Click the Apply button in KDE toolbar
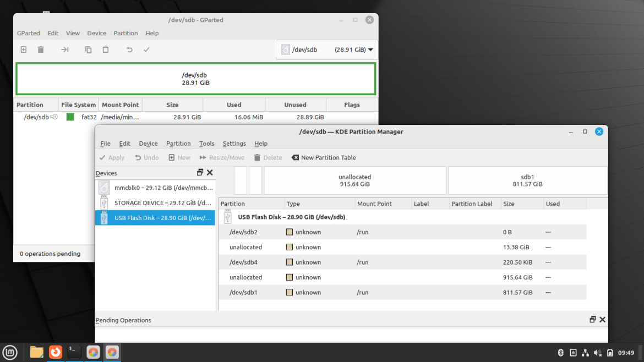 coord(112,157)
